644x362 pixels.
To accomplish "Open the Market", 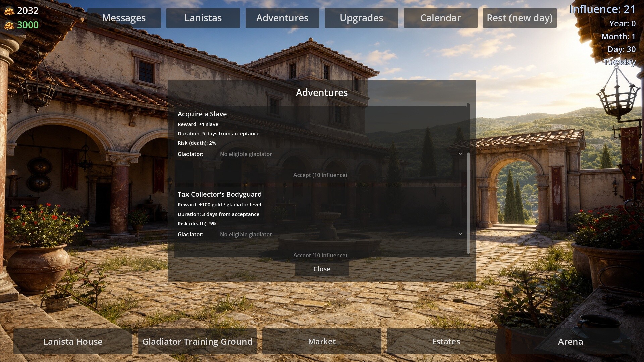I will (x=322, y=342).
